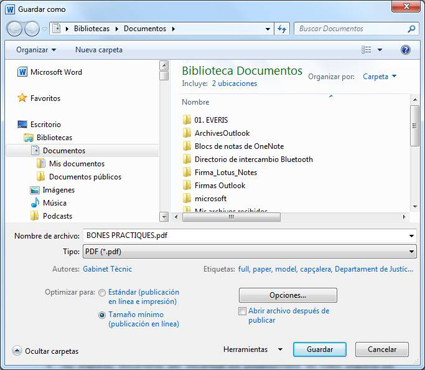Select Estándar optimization radio button

click(x=102, y=293)
